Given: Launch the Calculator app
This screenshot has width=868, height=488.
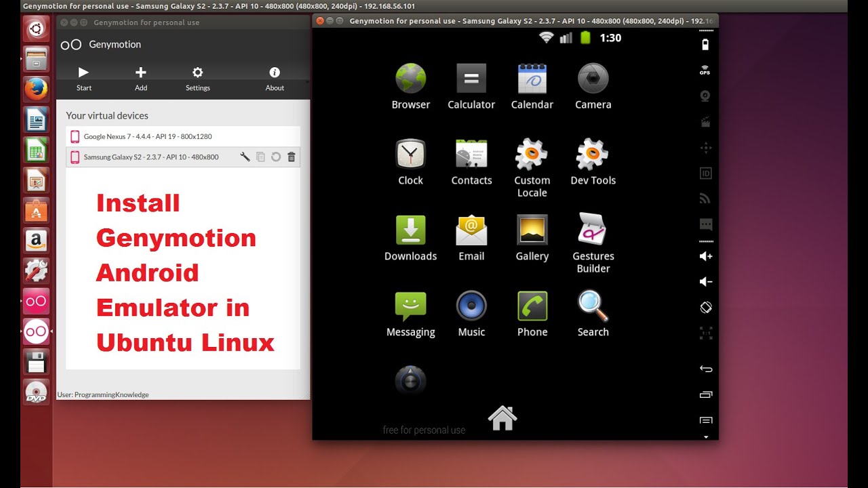Looking at the screenshot, I should click(x=471, y=87).
